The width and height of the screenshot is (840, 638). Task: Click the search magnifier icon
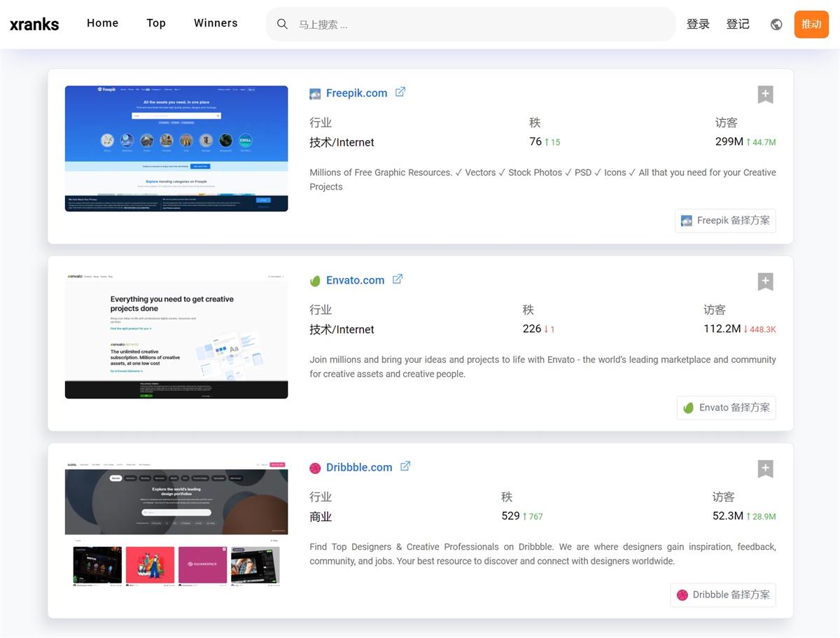point(282,23)
